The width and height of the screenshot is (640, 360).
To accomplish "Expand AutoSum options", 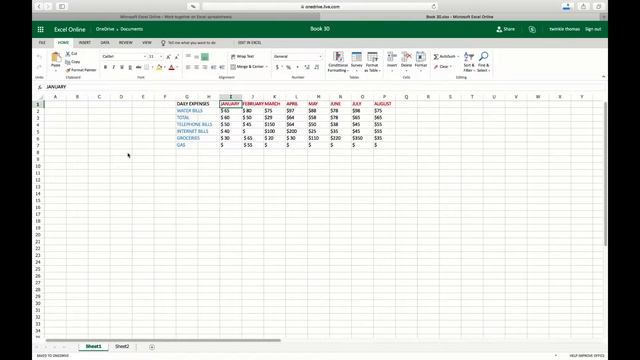I will coord(458,57).
